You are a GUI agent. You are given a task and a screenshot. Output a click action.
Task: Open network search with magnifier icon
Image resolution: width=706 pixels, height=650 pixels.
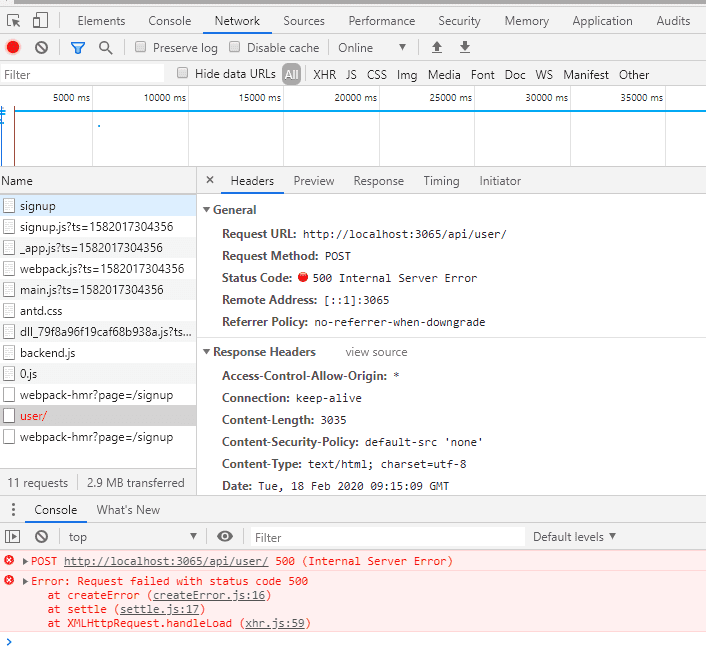pos(105,47)
